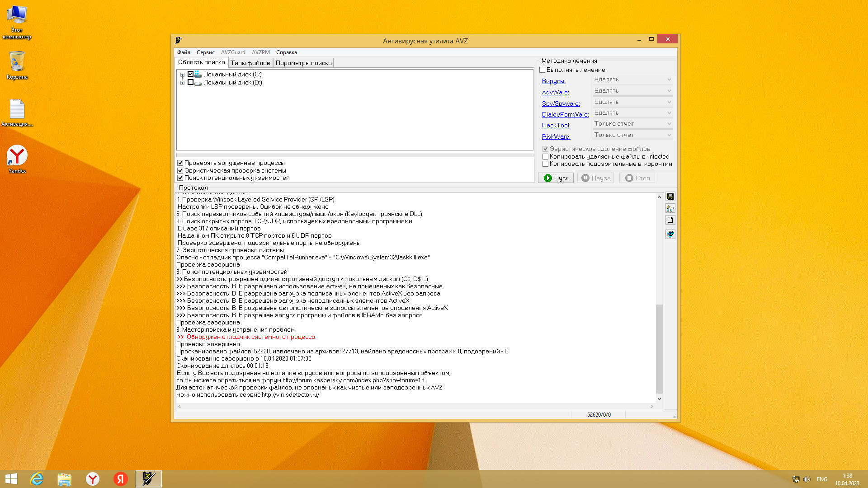Viewport: 868px width, 488px height.
Task: Click the Spy/Spyware link
Action: [x=561, y=103]
